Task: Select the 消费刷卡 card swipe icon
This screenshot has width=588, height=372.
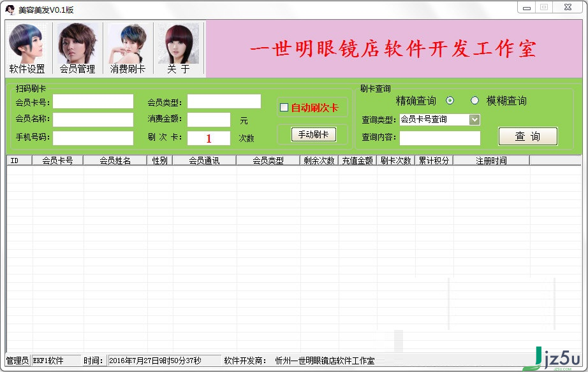Action: [128, 48]
